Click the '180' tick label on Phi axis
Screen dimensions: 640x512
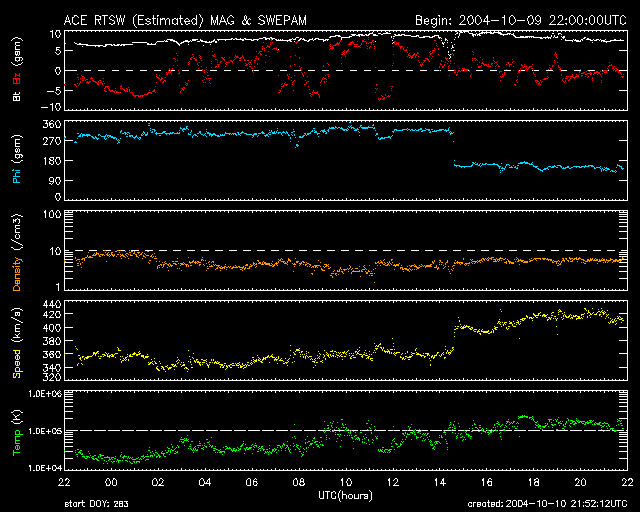[x=52, y=161]
